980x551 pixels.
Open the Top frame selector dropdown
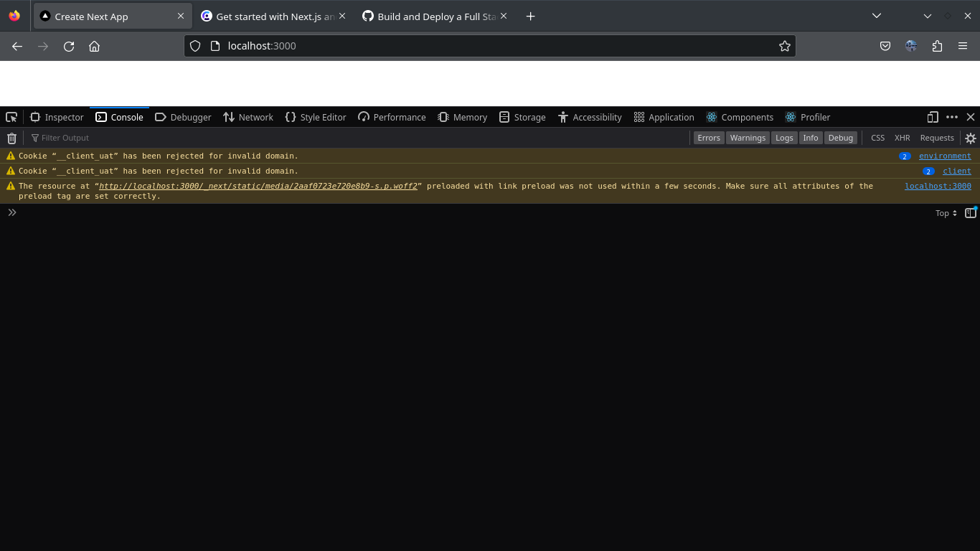945,212
